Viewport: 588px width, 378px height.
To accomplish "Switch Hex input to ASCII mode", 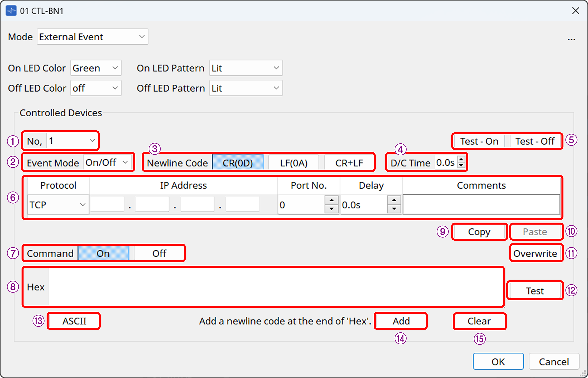I will [73, 321].
